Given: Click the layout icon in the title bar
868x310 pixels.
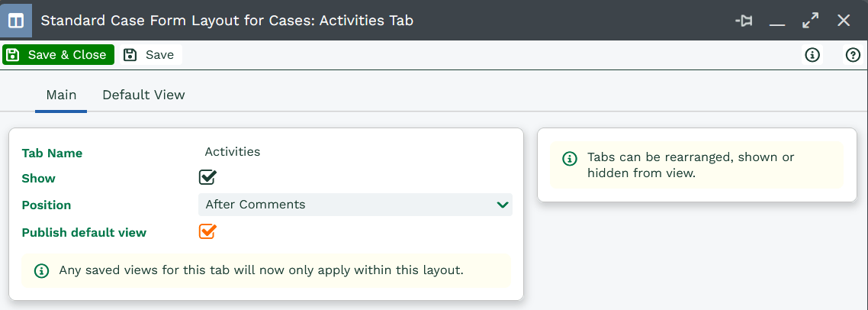Looking at the screenshot, I should point(15,21).
